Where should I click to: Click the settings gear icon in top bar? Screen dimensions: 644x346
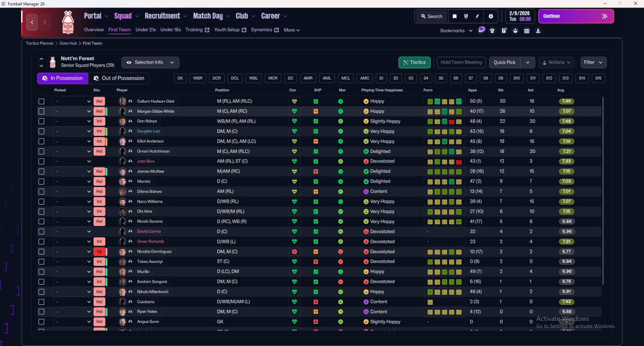tap(491, 16)
